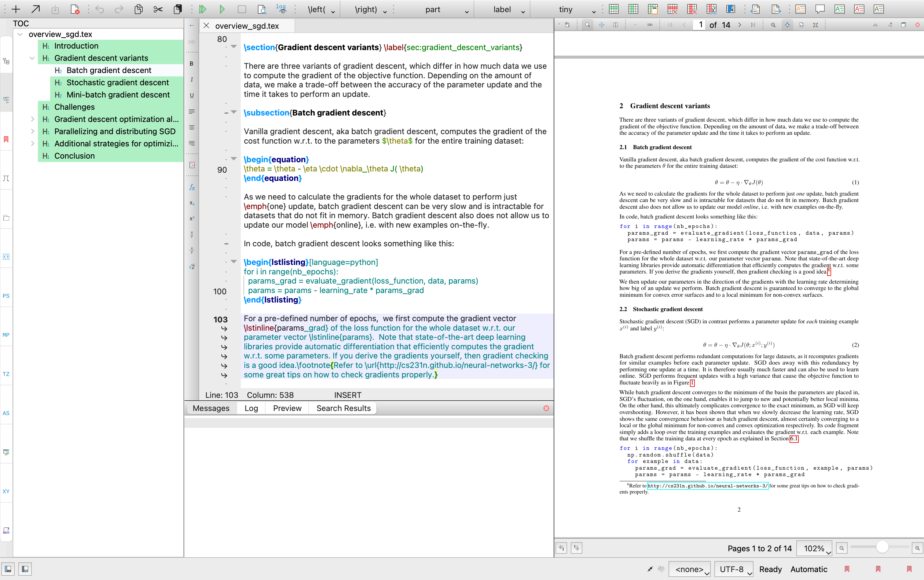Toggle the left side panel button
The image size is (924, 580).
[8, 569]
